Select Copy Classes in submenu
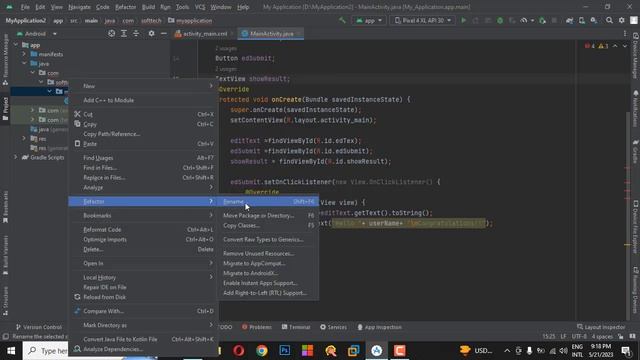The image size is (640, 360). (x=268, y=225)
